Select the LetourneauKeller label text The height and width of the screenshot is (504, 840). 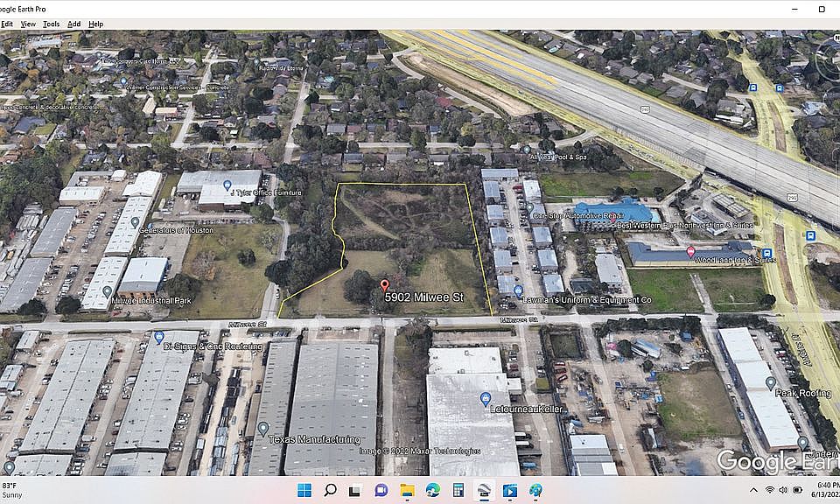click(527, 409)
